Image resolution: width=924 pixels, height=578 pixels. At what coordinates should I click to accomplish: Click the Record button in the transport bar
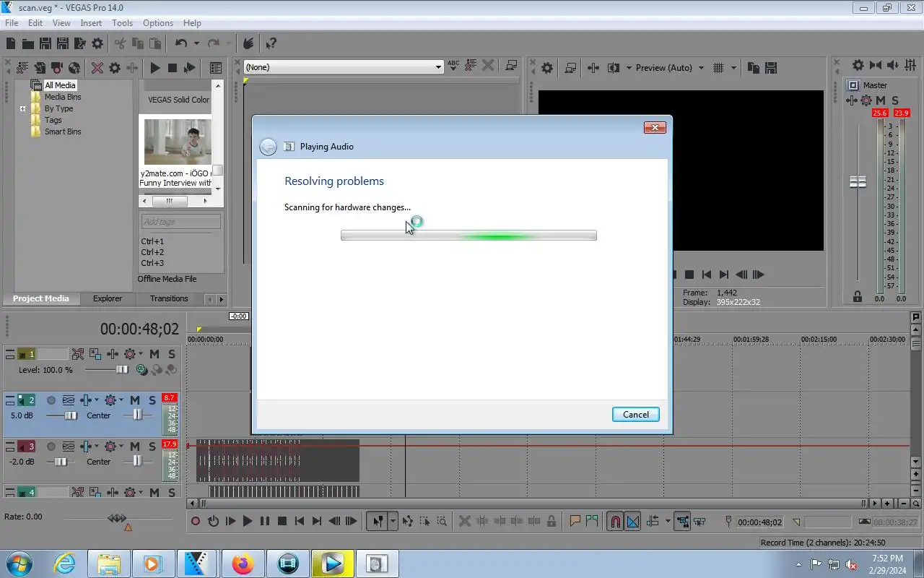(x=195, y=521)
